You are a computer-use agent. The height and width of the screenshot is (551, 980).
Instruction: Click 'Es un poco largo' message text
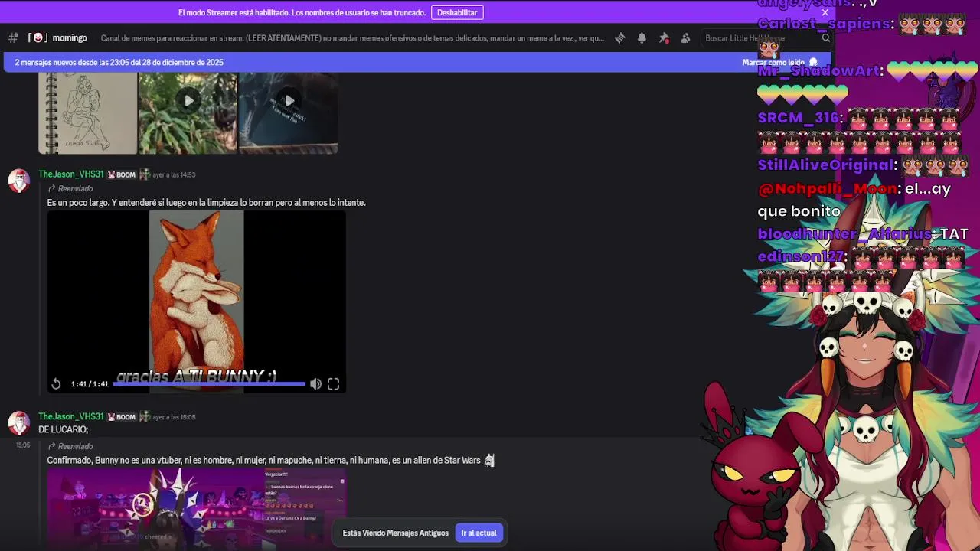207,203
